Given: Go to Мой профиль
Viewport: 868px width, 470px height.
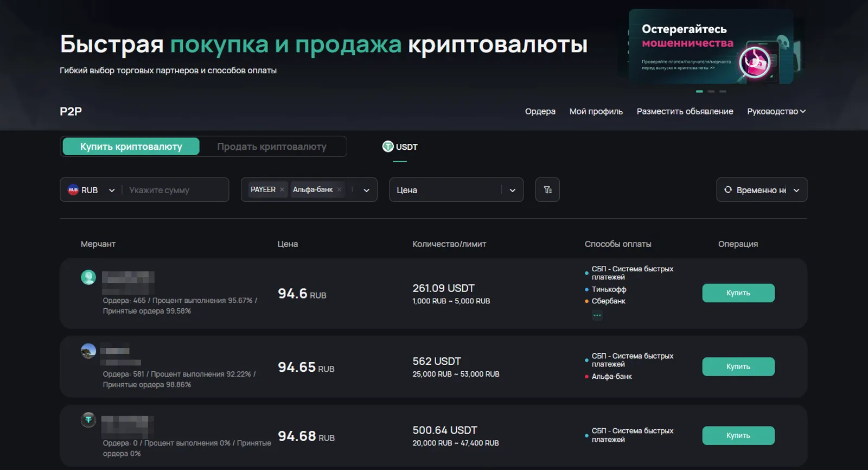Looking at the screenshot, I should click(x=596, y=111).
